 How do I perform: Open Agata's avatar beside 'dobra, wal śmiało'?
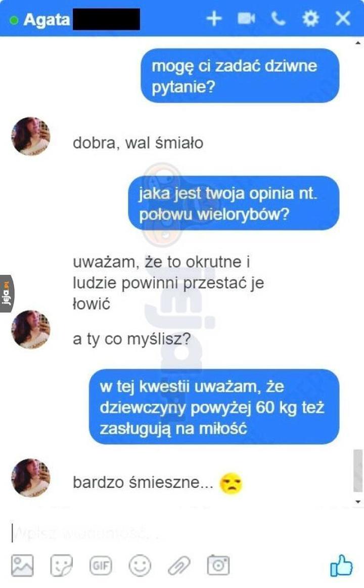(31, 136)
